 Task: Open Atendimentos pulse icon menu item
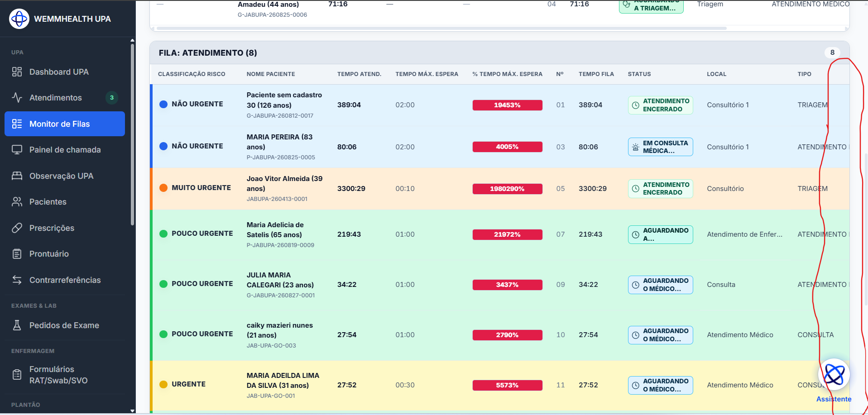click(x=65, y=98)
